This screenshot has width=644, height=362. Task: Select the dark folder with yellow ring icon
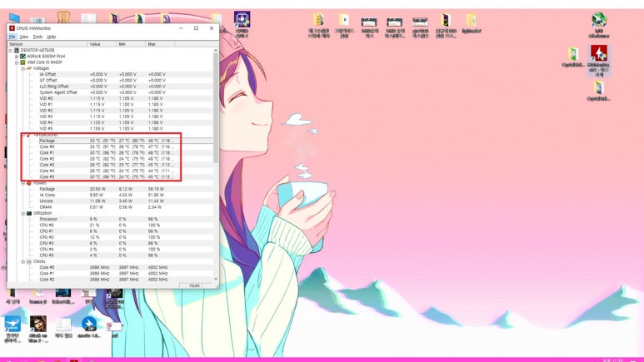[x=446, y=20]
